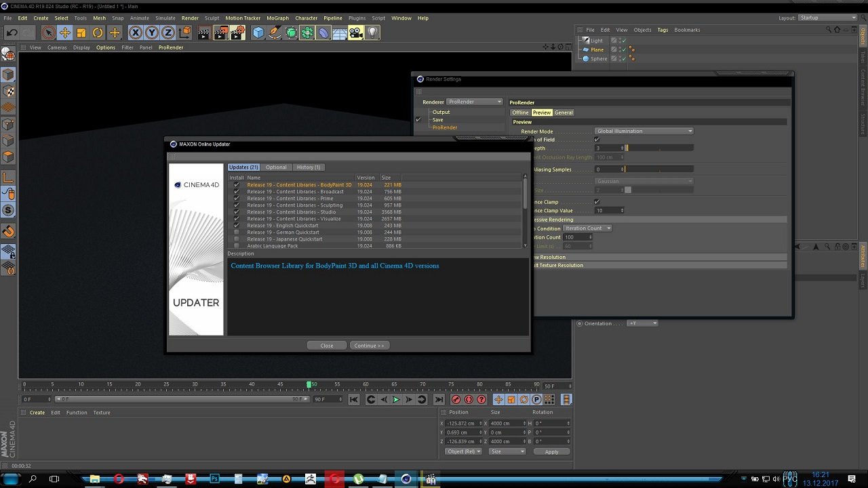Image resolution: width=868 pixels, height=488 pixels.
Task: Open Edit Render Settings clapperboard icon
Action: [237, 33]
